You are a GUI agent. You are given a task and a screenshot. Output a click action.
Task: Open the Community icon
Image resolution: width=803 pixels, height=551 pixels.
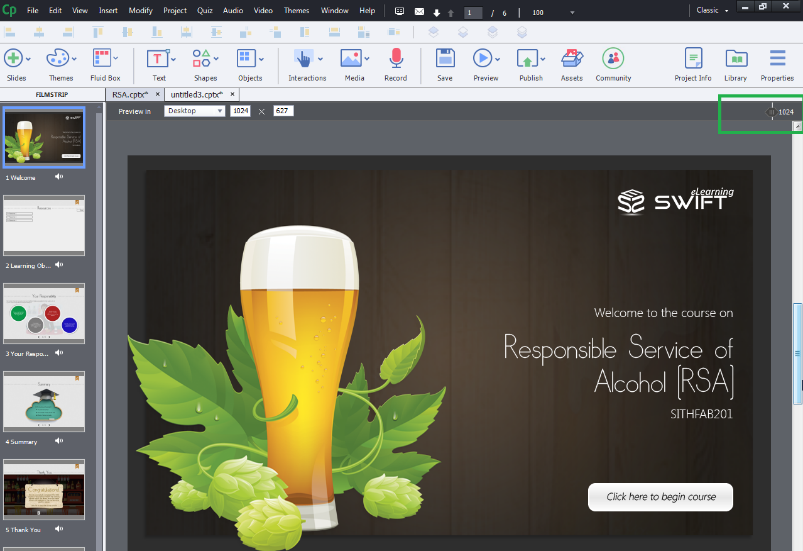click(613, 58)
